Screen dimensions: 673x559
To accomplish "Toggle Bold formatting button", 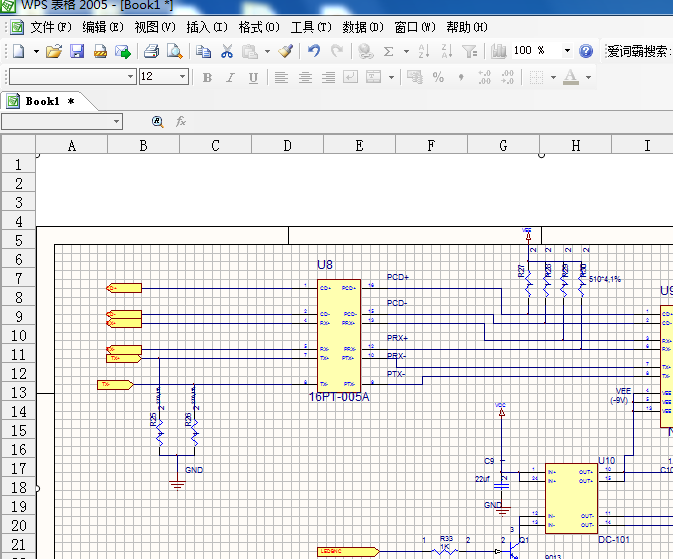I will tap(207, 77).
